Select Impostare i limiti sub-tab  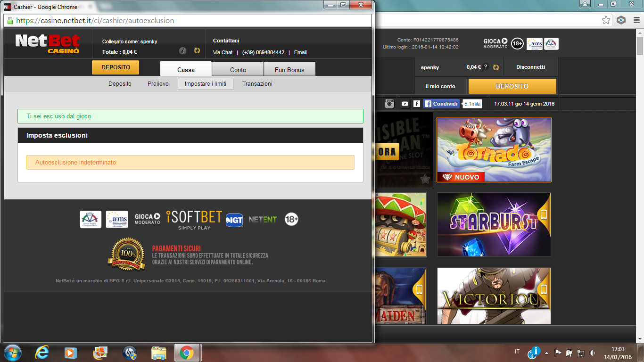(x=206, y=84)
